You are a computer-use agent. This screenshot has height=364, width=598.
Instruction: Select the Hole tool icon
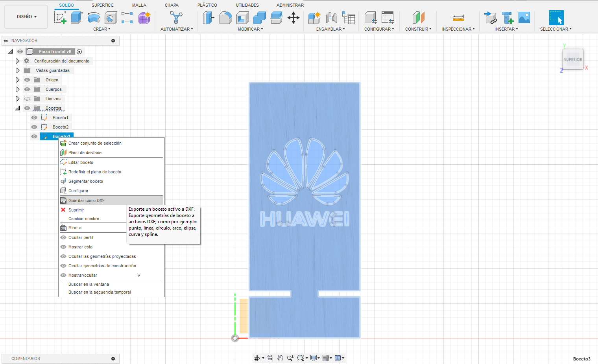111,17
